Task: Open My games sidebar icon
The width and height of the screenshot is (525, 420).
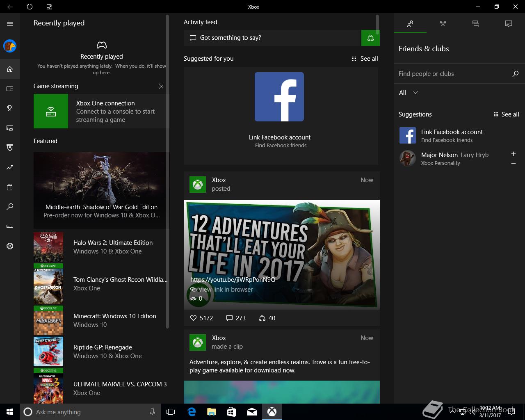Action: pyautogui.click(x=10, y=89)
